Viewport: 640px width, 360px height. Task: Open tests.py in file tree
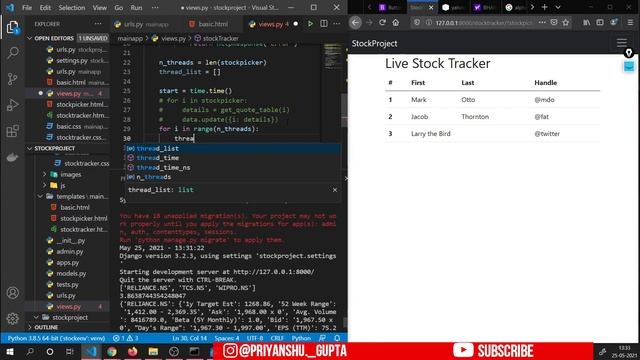click(67, 285)
